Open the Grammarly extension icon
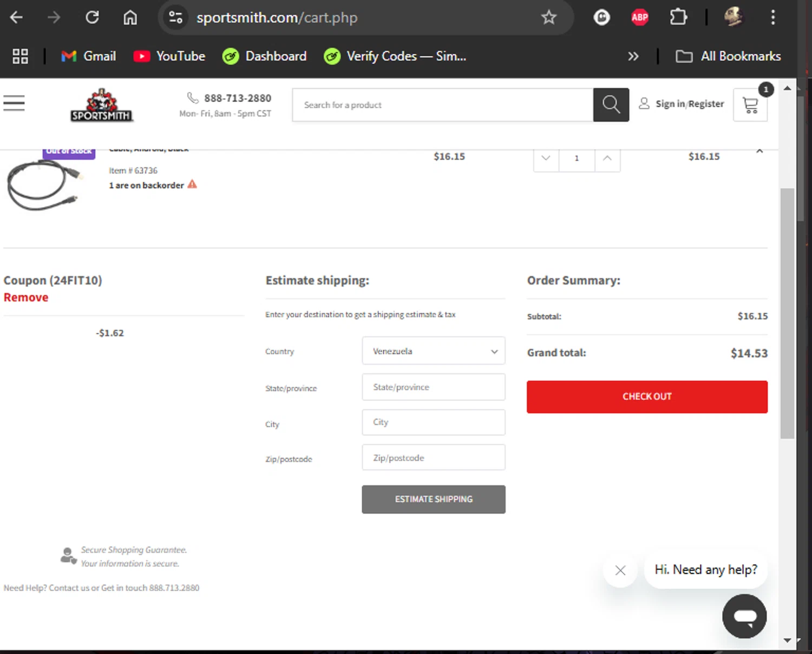The image size is (812, 654). (x=601, y=17)
